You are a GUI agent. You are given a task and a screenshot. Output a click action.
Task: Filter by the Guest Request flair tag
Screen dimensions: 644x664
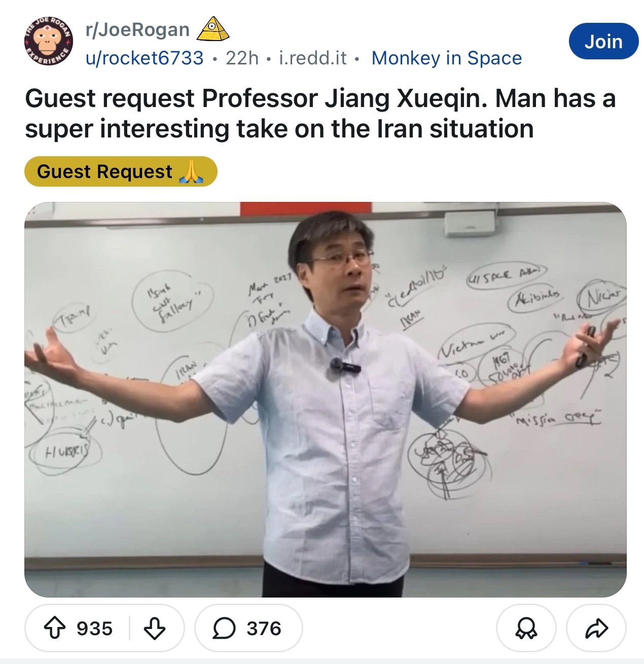(121, 171)
